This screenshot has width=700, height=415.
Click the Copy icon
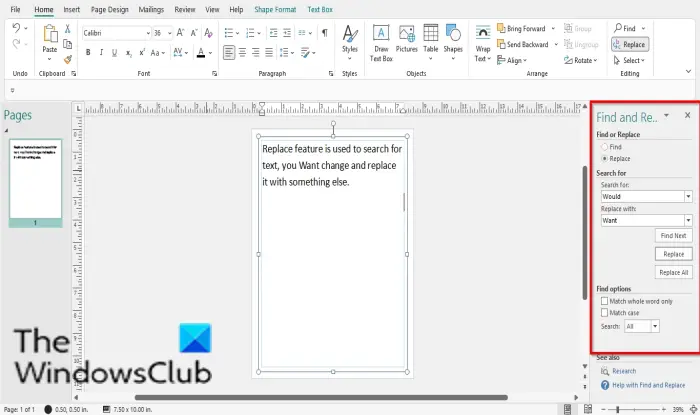click(x=67, y=44)
